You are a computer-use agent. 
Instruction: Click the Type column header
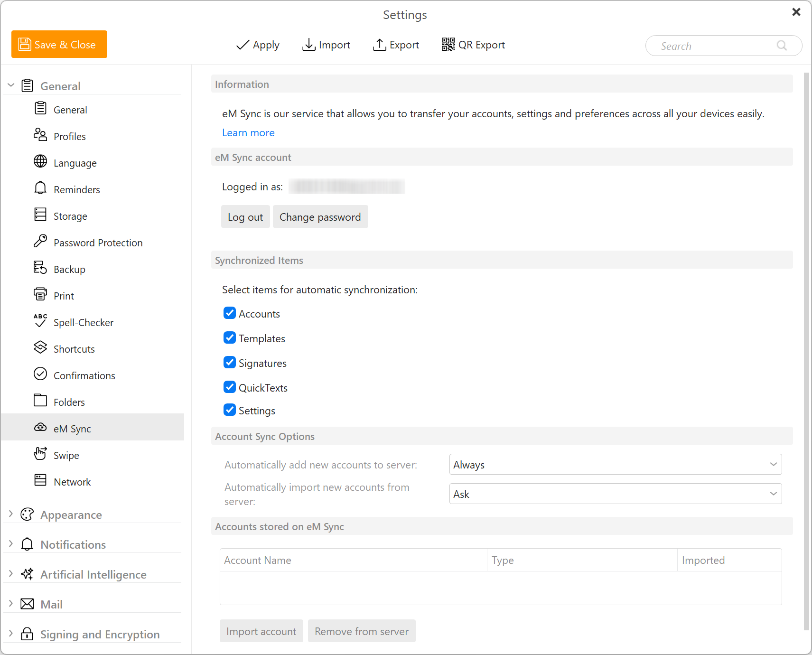(582, 560)
